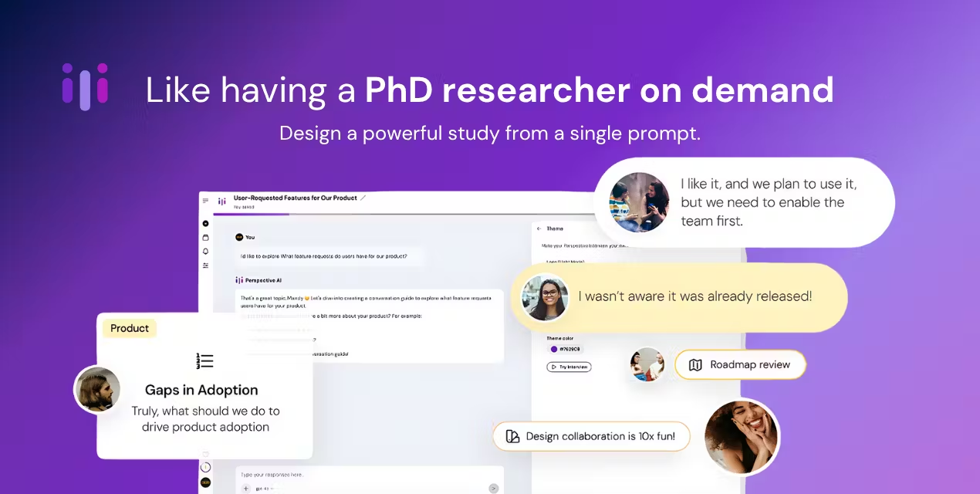The height and width of the screenshot is (494, 980).
Task: Click the send arrow in response box
Action: pos(494,489)
